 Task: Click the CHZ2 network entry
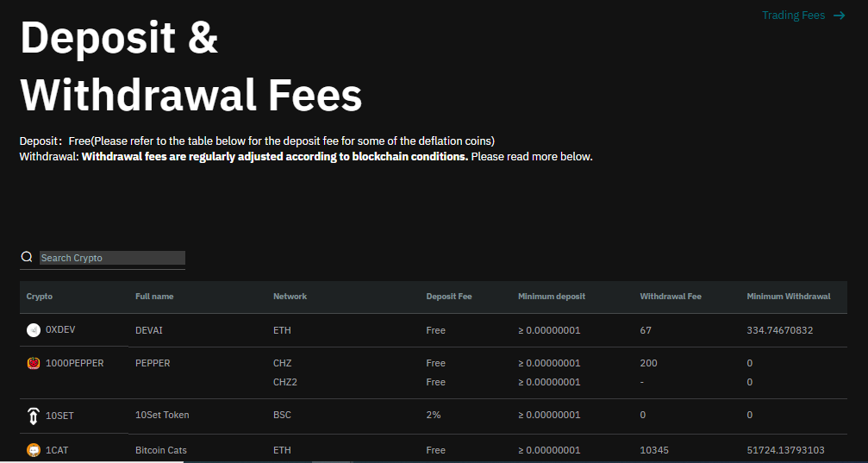pyautogui.click(x=284, y=382)
